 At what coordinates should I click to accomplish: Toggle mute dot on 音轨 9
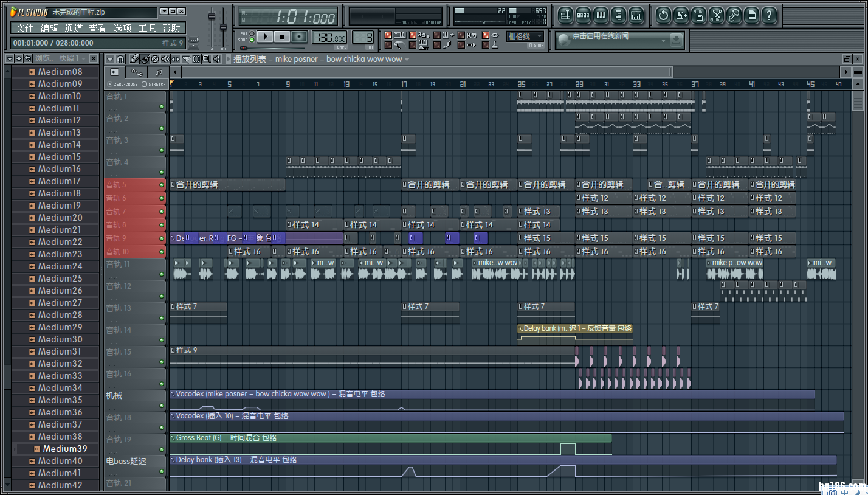[162, 238]
